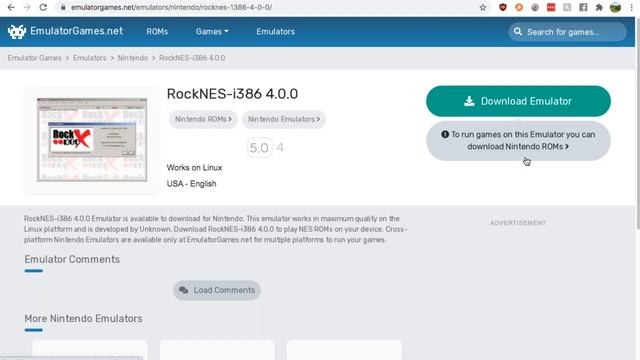The height and width of the screenshot is (360, 640).
Task: Open Emulators breadcrumb link
Action: tap(90, 58)
